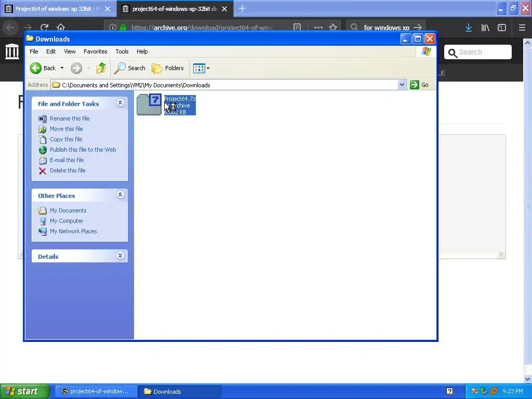The width and height of the screenshot is (532, 399).
Task: Go to My Network Places
Action: click(x=73, y=231)
